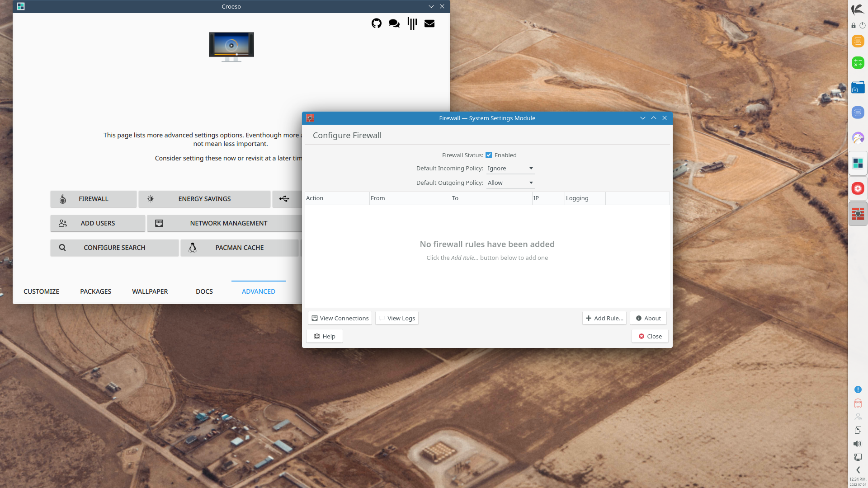Viewport: 868px width, 488px height.
Task: Launch the purple bird browser icon
Action: [858, 138]
